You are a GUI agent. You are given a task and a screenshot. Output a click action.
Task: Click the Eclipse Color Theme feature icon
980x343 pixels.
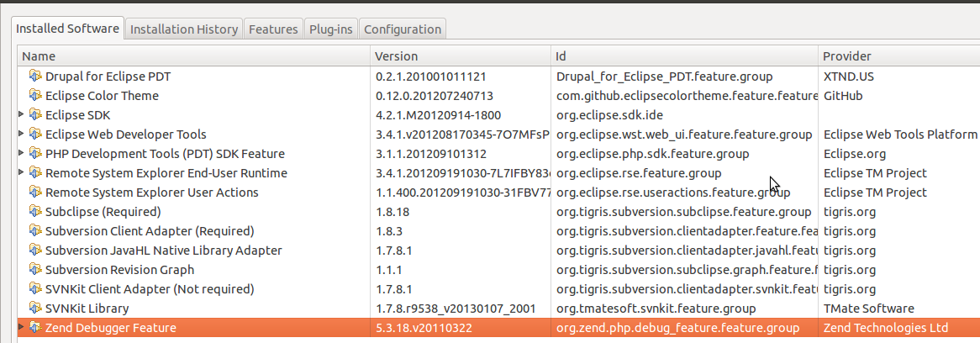click(35, 96)
